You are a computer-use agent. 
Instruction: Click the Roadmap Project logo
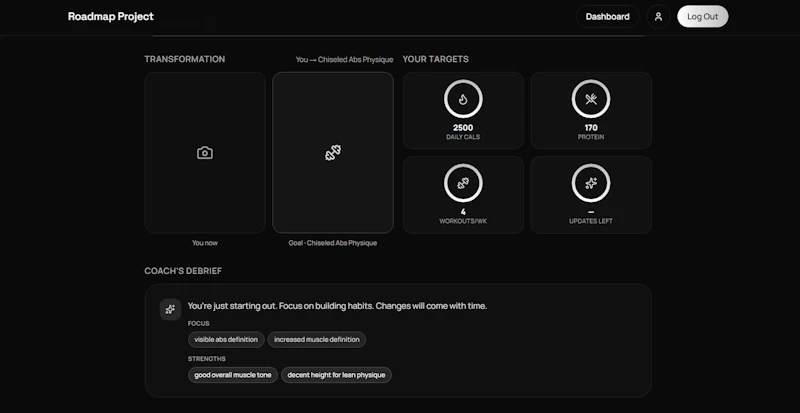(x=111, y=16)
